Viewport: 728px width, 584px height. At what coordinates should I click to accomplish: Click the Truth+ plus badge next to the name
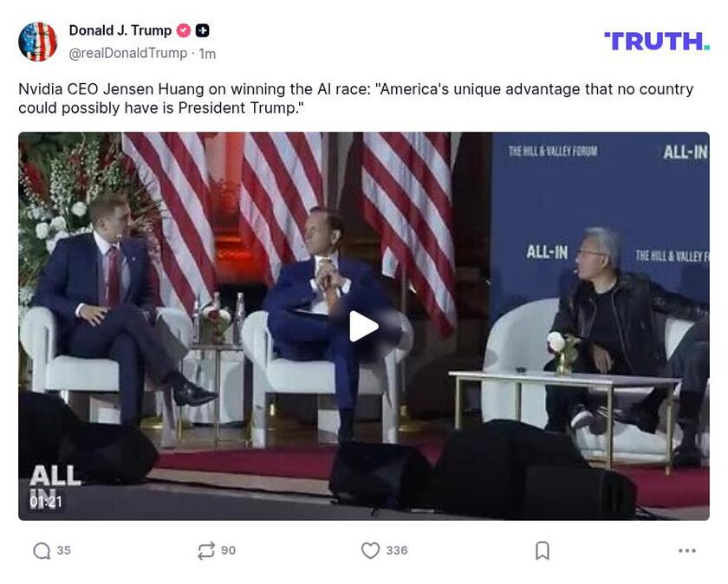[201, 29]
